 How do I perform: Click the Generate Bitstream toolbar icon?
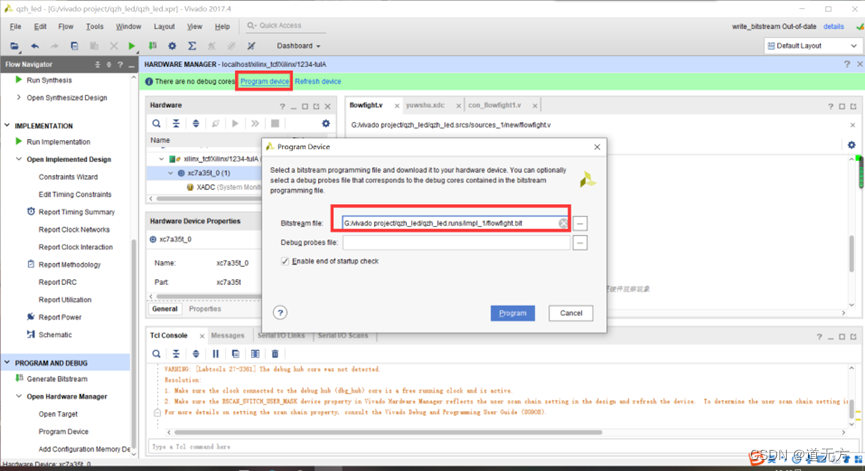152,46
